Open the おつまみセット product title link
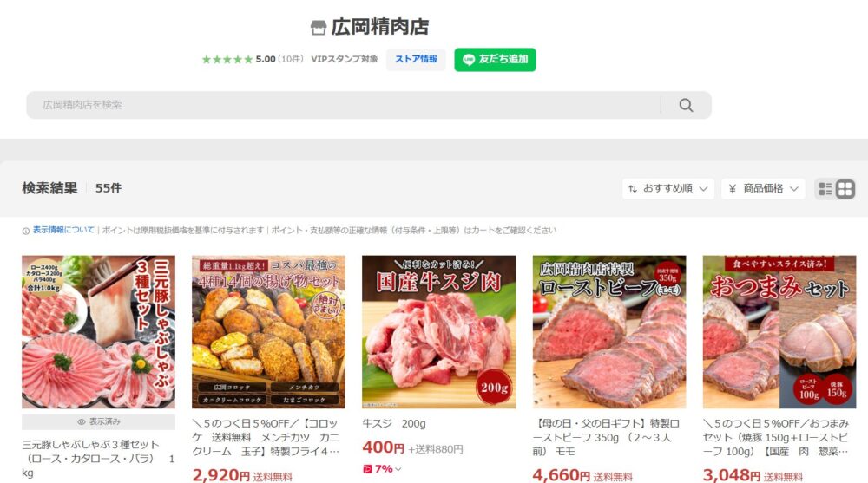 [775, 438]
